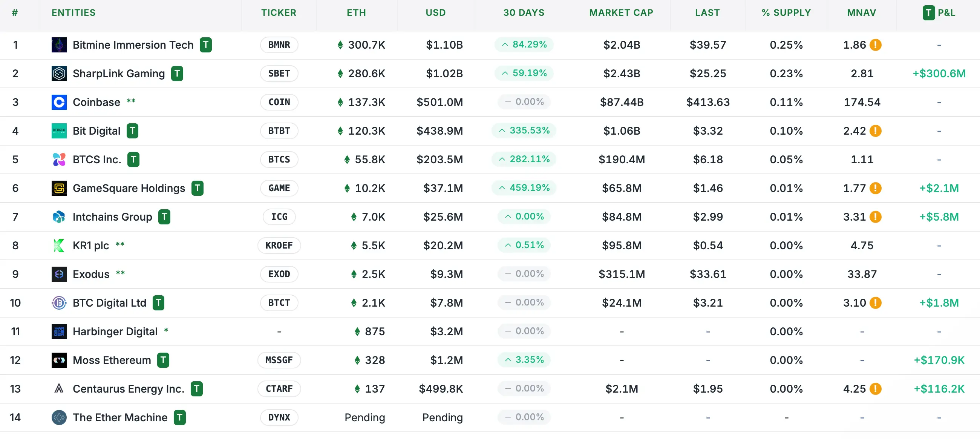Click the 459.19% change badge for GameSquare
The width and height of the screenshot is (980, 439).
pos(524,188)
